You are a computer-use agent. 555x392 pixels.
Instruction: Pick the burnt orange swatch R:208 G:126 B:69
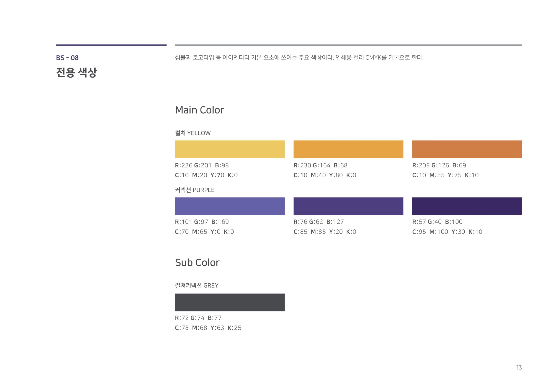[x=467, y=149]
